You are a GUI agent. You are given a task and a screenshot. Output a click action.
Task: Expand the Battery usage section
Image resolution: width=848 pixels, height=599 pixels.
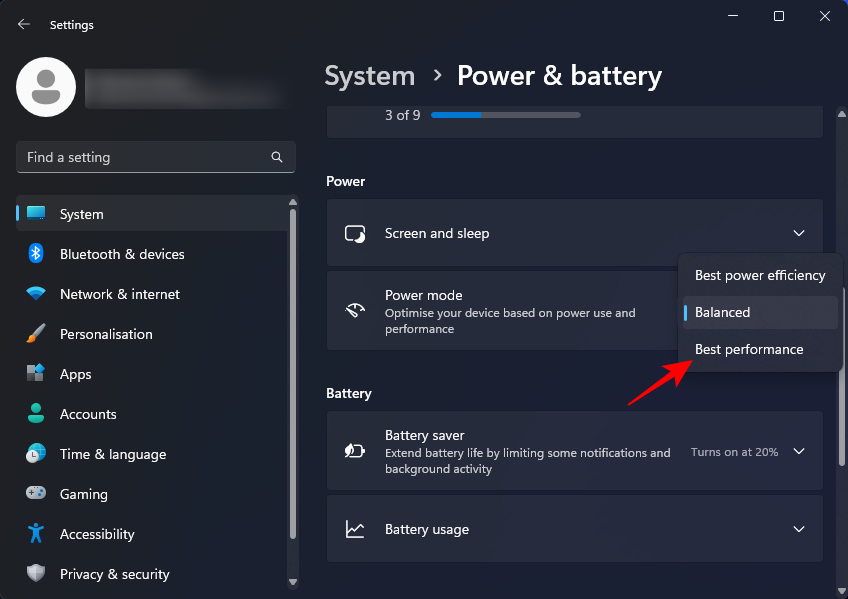pyautogui.click(x=799, y=529)
